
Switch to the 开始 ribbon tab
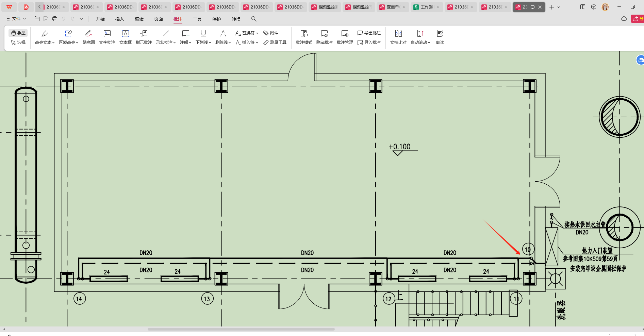click(x=100, y=19)
